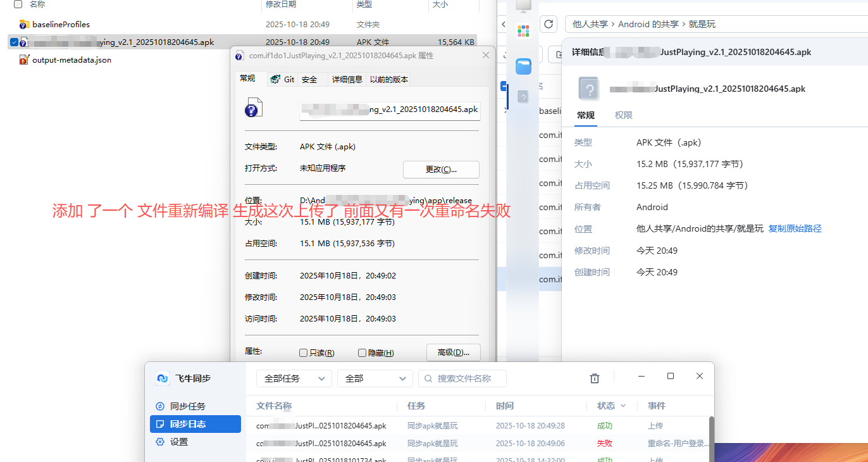Click the APK icon in the properties dialog
This screenshot has height=462, width=868.
[253, 108]
